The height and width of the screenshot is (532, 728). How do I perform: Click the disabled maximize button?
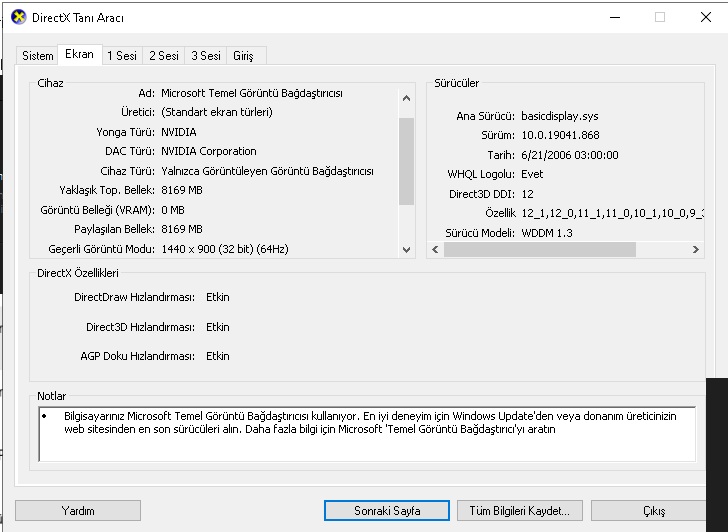(660, 17)
